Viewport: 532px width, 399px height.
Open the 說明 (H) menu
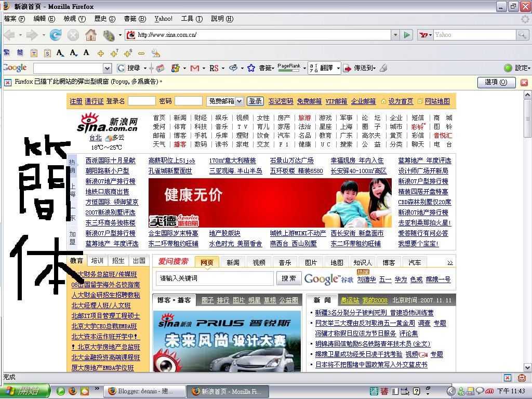pyautogui.click(x=222, y=19)
